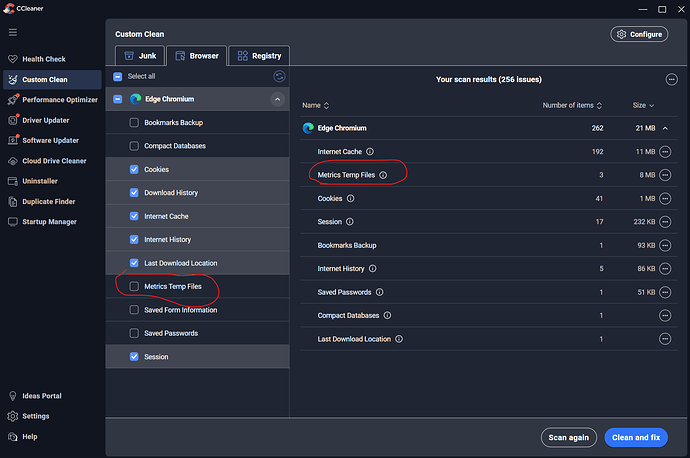Click the refresh icon beside Select all
Image resolution: width=690 pixels, height=458 pixels.
(279, 77)
